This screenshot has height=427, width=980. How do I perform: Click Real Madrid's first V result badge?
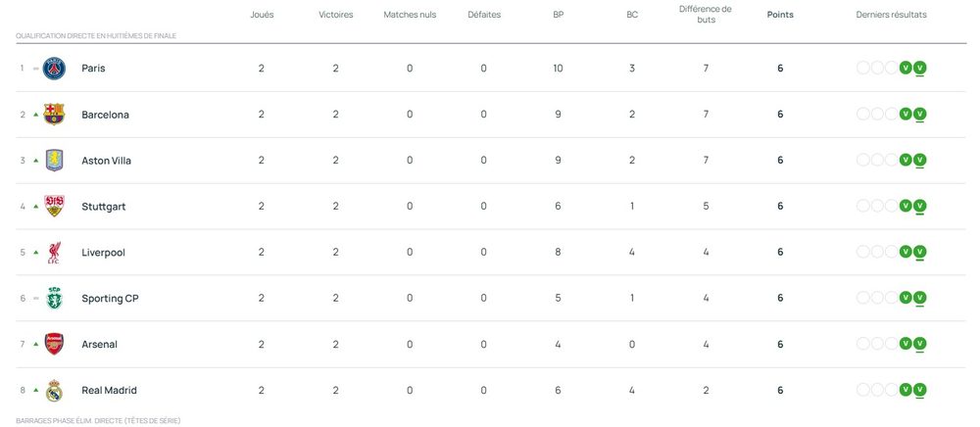(905, 390)
